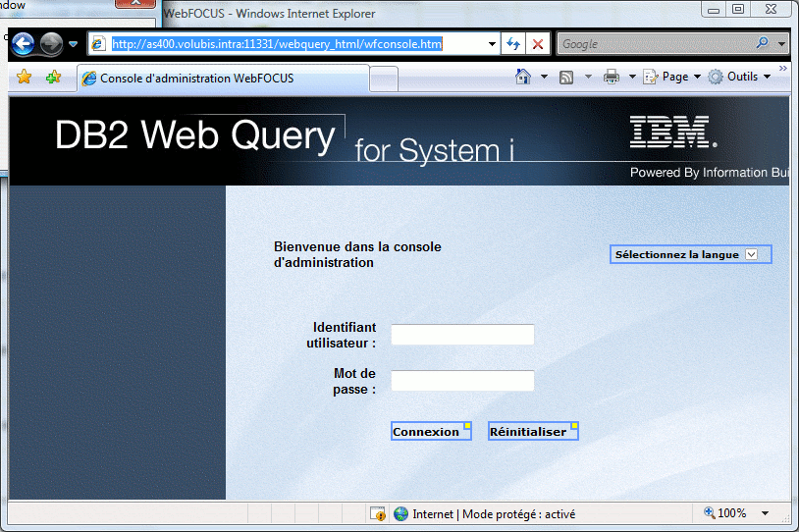Open a new blank tab
Screen dimensions: 799x532
click(x=384, y=80)
